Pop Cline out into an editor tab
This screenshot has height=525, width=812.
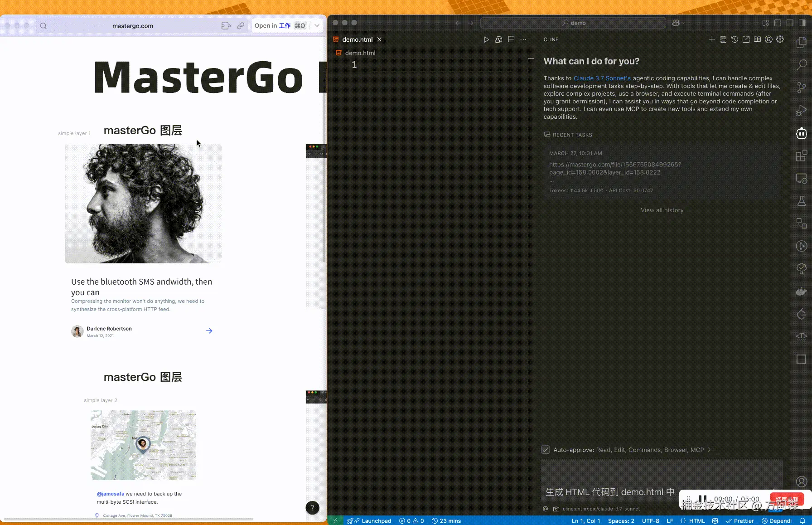coord(746,39)
